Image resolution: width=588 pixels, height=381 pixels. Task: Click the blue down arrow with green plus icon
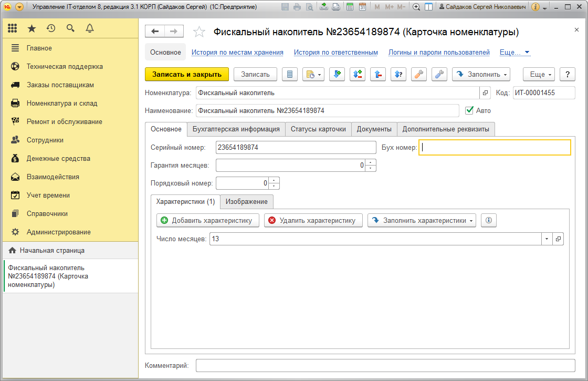(337, 74)
